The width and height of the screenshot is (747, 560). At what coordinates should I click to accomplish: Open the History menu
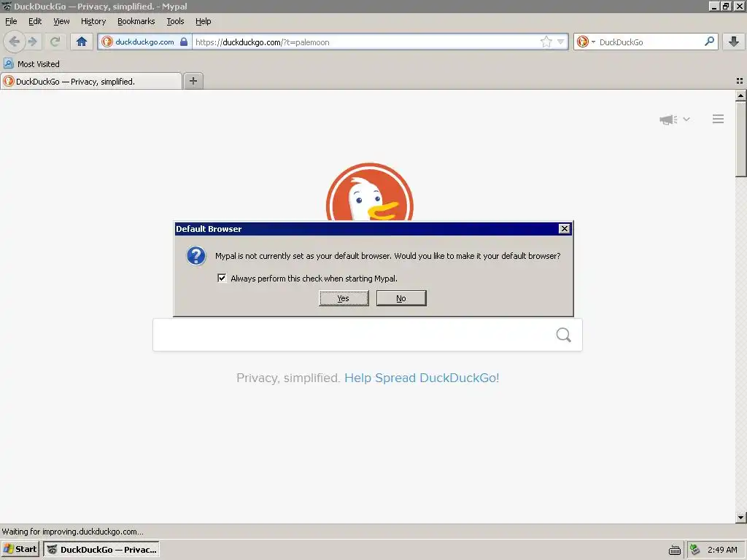tap(93, 21)
